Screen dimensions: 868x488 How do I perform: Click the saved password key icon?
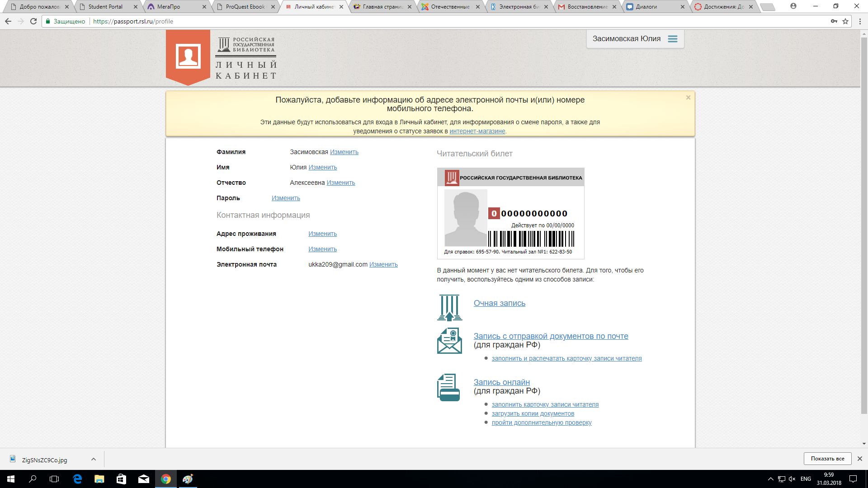(834, 21)
